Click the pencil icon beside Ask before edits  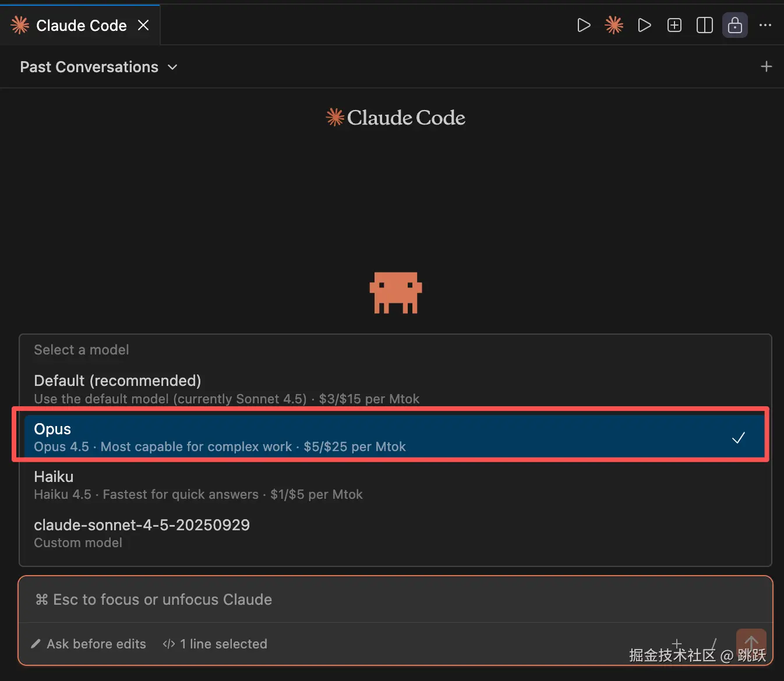tap(36, 644)
